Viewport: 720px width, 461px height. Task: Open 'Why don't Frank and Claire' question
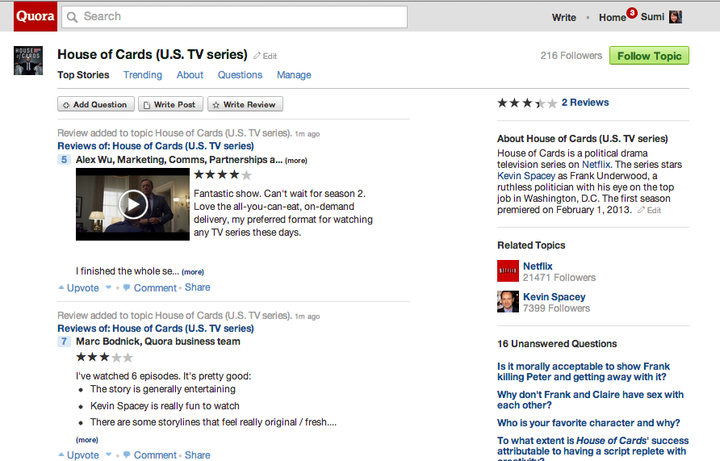590,400
